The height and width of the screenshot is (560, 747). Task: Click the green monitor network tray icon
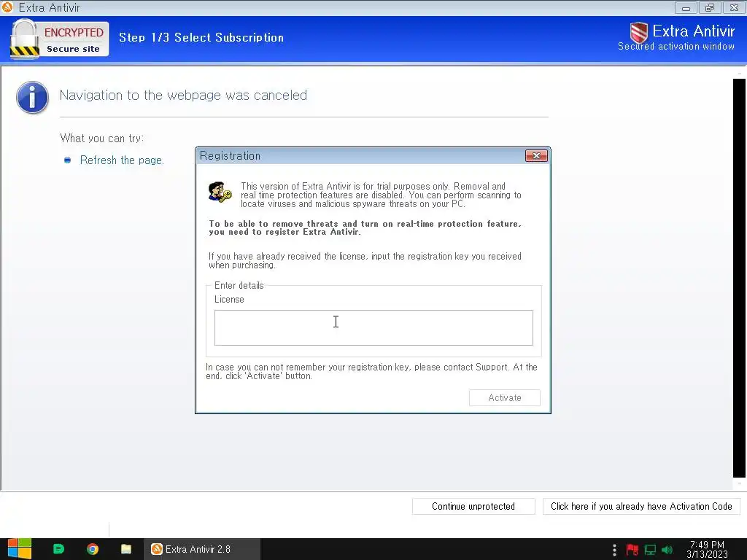[x=650, y=550]
